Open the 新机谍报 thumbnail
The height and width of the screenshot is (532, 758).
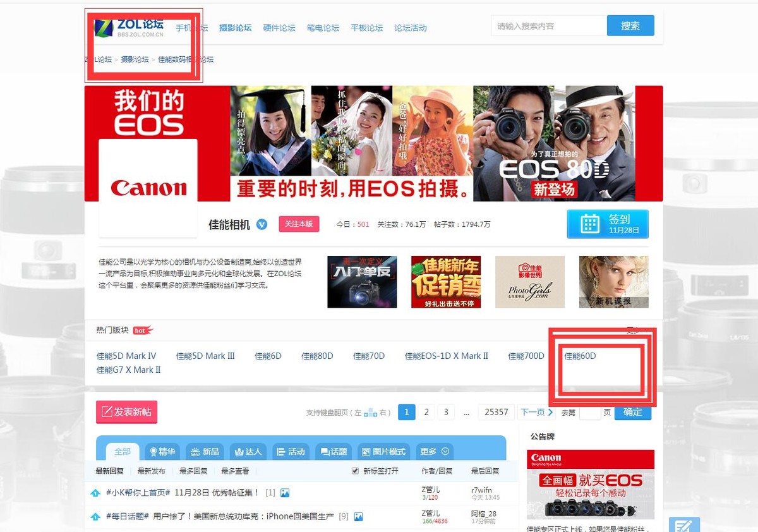[614, 282]
